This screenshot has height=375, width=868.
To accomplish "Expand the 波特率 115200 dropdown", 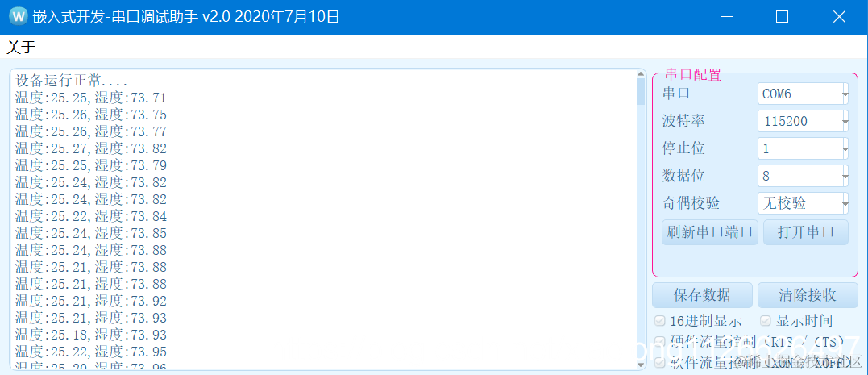I will click(804, 121).
